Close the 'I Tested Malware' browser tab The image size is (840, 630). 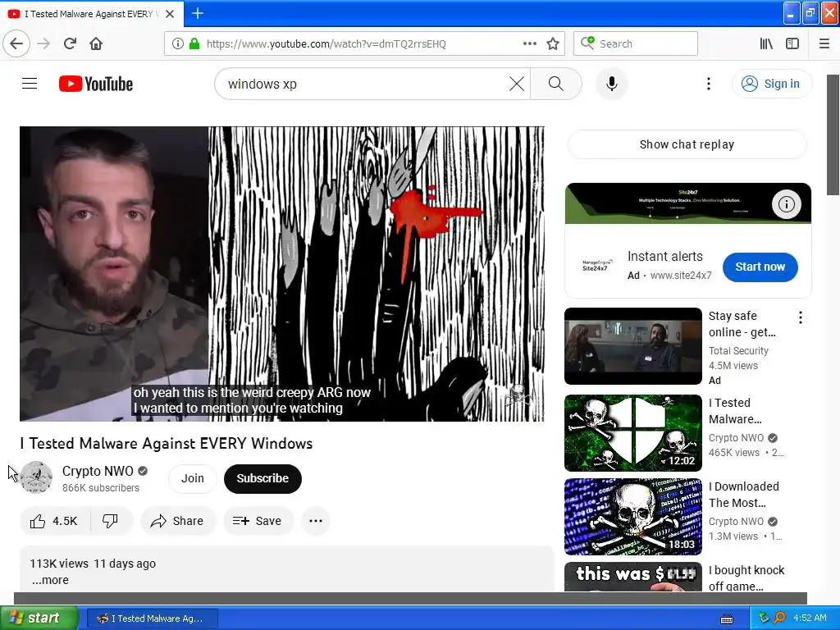click(x=170, y=14)
